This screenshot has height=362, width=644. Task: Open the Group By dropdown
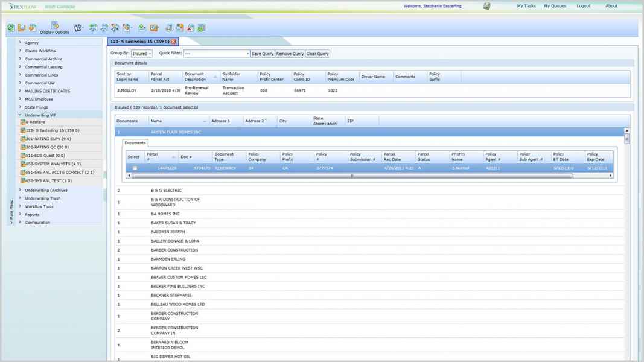tap(142, 54)
